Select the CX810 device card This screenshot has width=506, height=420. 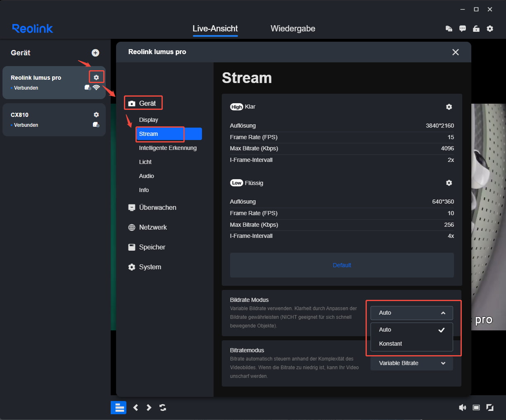point(54,120)
